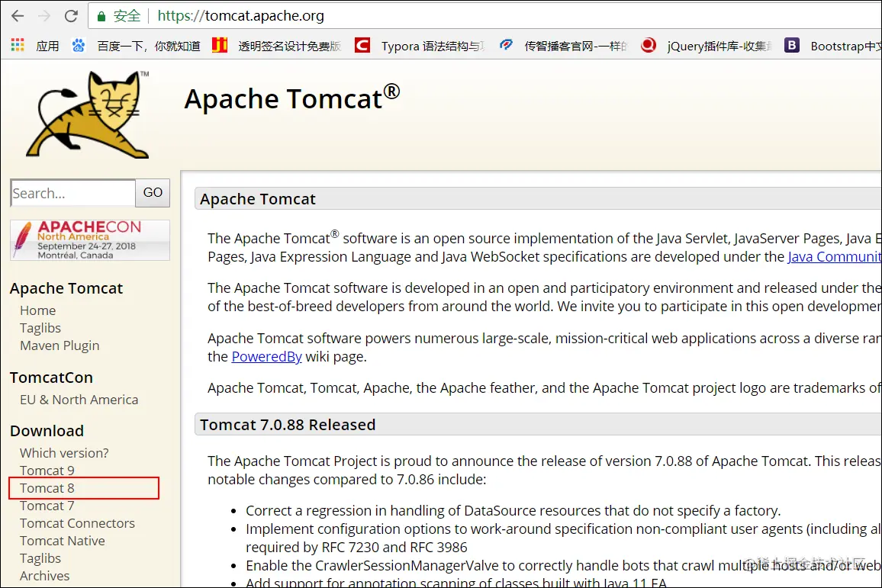Open the Tomcat 7 download link
Image resolution: width=882 pixels, height=588 pixels.
[47, 506]
